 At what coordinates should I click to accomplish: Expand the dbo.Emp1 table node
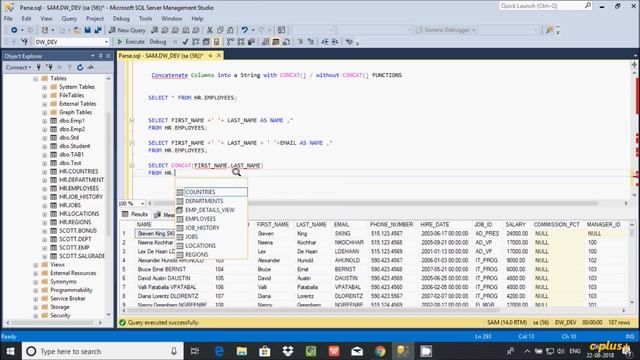[x=44, y=121]
